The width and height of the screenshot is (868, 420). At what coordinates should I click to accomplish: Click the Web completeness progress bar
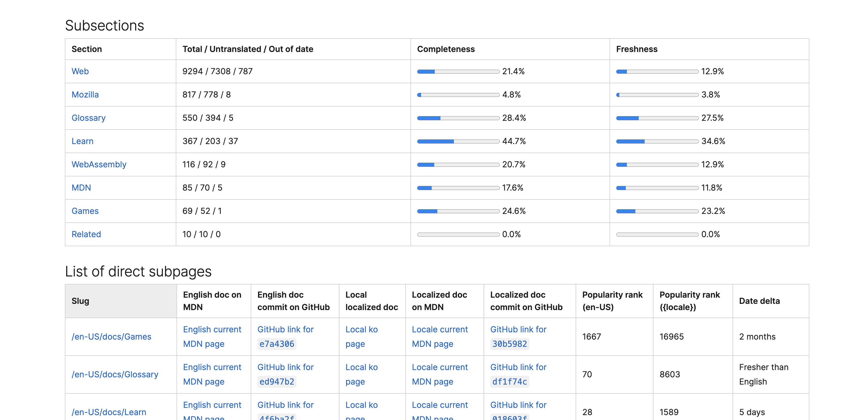click(458, 72)
